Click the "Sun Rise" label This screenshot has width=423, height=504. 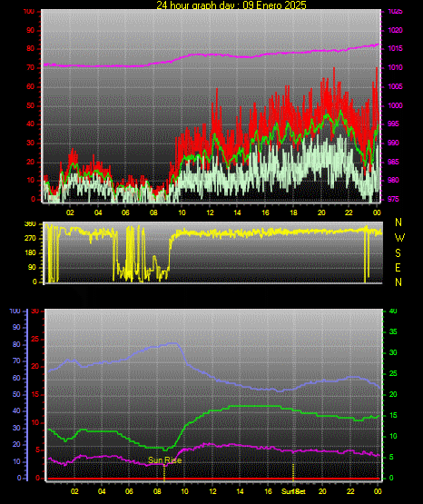click(x=165, y=460)
